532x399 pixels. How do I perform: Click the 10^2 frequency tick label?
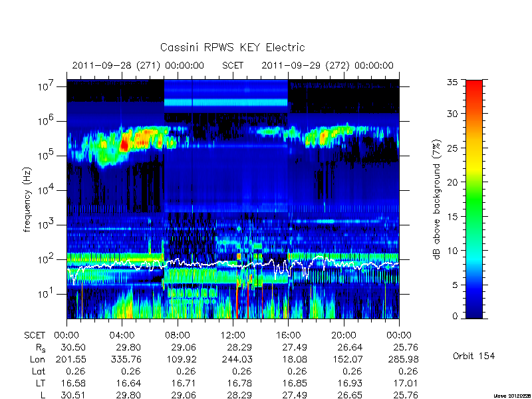click(x=47, y=259)
